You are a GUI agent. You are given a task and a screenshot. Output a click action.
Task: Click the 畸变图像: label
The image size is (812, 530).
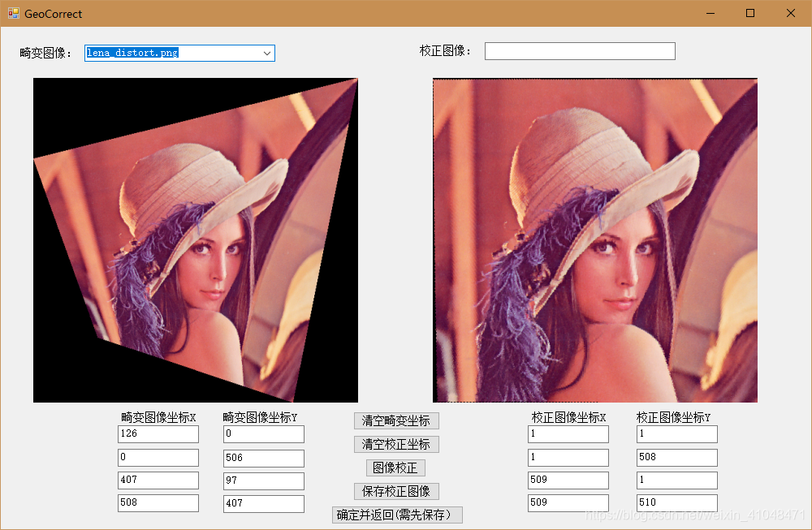[45, 53]
